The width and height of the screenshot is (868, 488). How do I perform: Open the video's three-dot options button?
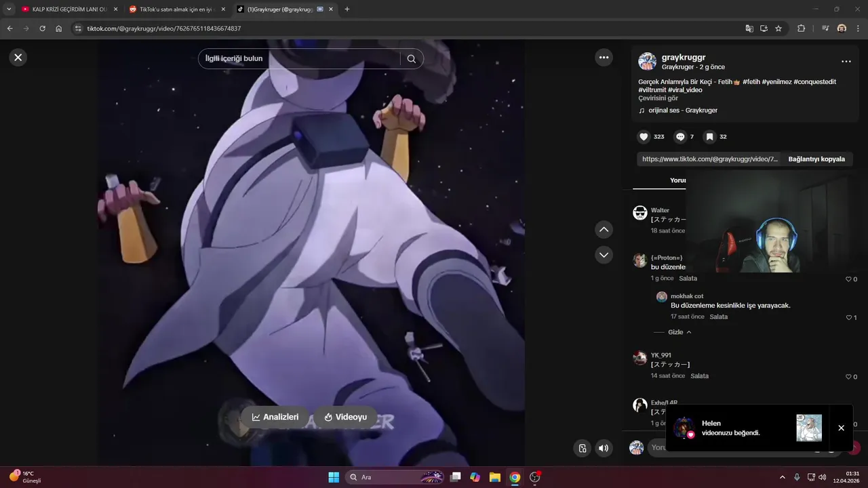pos(604,58)
